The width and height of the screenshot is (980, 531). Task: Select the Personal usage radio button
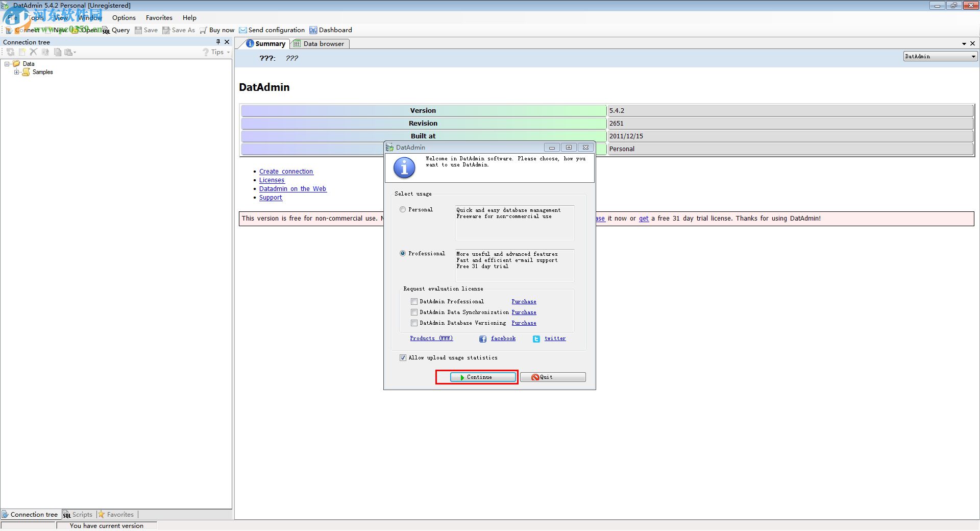[403, 209]
